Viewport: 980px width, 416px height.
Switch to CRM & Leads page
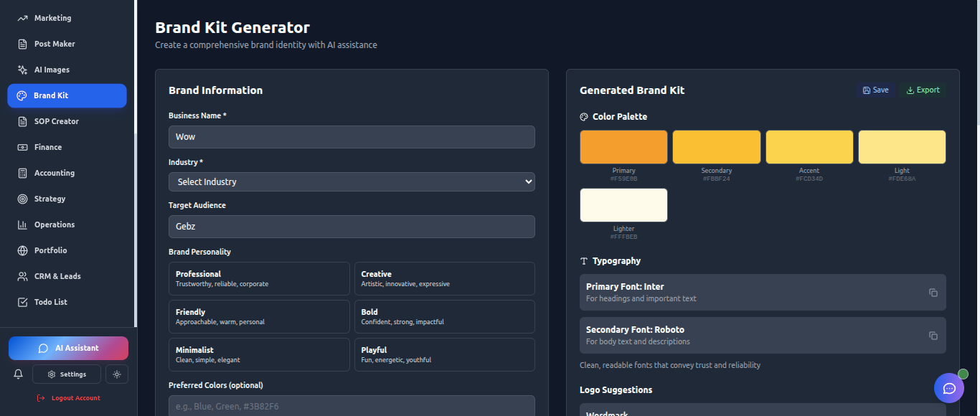[67, 276]
